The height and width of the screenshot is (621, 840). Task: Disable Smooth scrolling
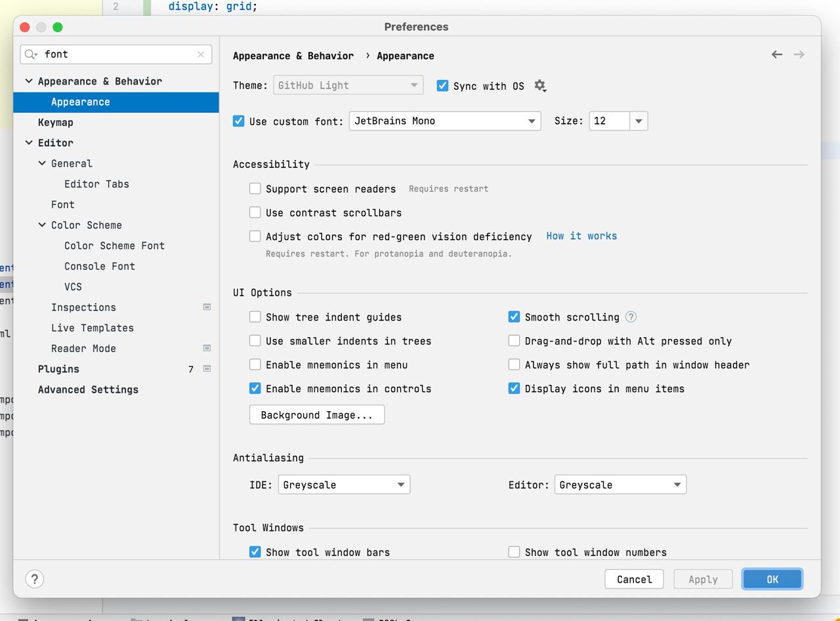(x=514, y=317)
